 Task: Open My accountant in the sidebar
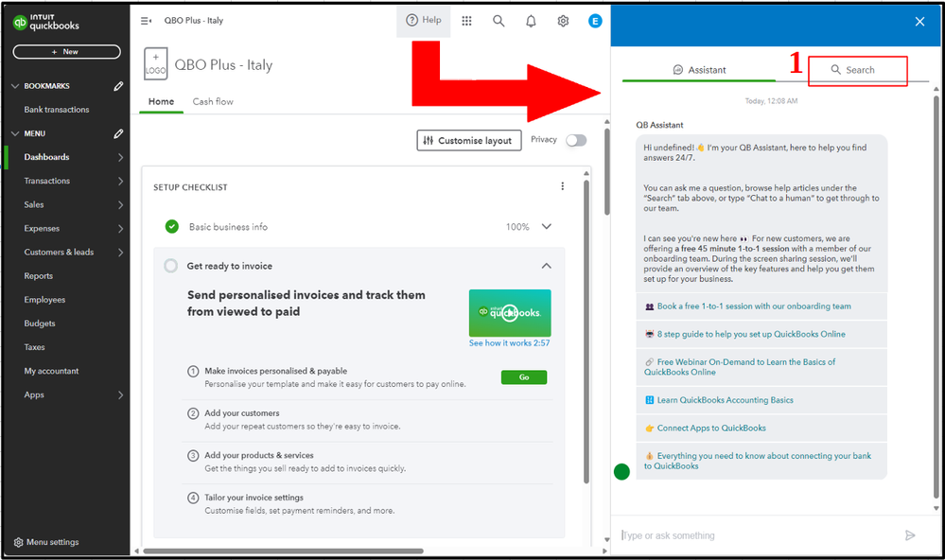pos(51,372)
